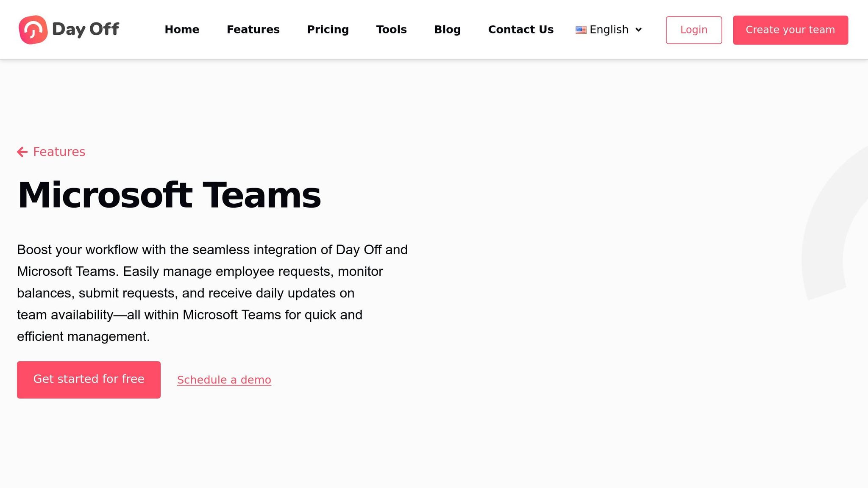This screenshot has width=868, height=488.
Task: Open the Schedule a demo link
Action: [x=224, y=380]
